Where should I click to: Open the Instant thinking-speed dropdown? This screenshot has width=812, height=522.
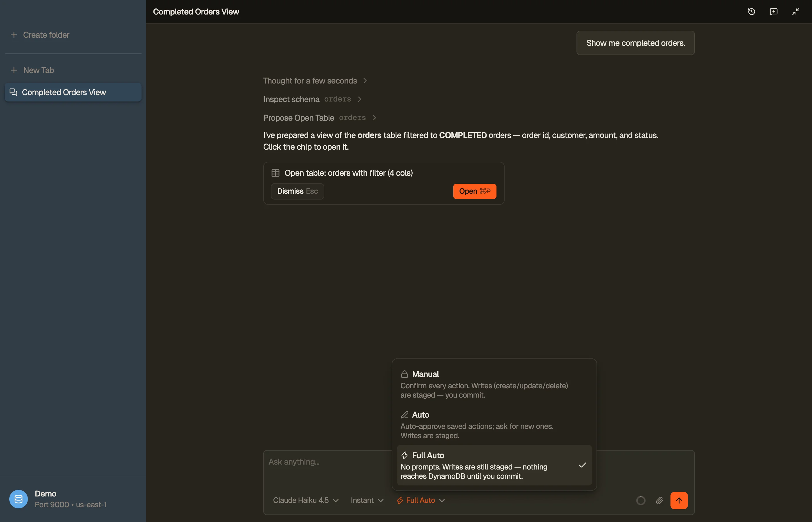coord(367,500)
